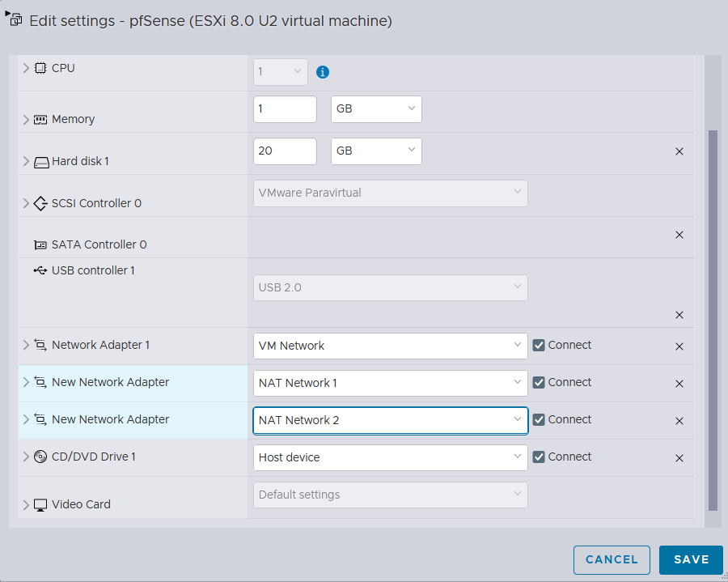Click the Hard disk 1 icon
The image size is (728, 582).
point(41,162)
